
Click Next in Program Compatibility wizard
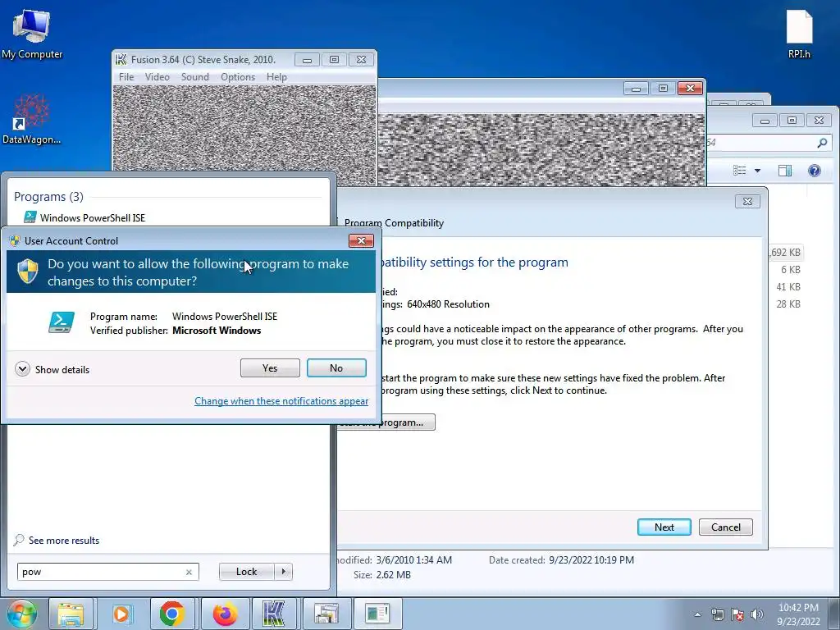coord(664,527)
